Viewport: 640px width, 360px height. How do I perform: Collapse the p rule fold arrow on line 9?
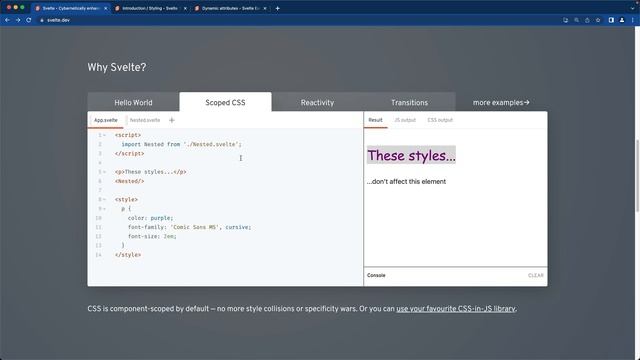click(x=104, y=209)
